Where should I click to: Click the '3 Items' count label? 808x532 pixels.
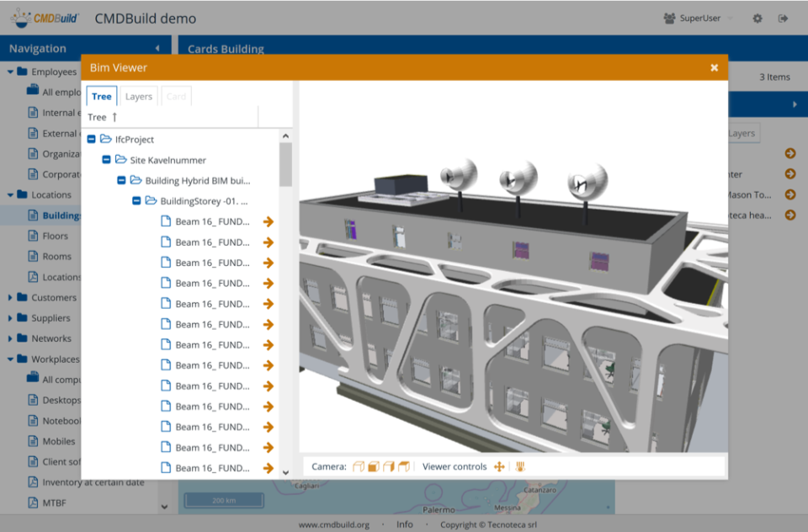coord(774,77)
